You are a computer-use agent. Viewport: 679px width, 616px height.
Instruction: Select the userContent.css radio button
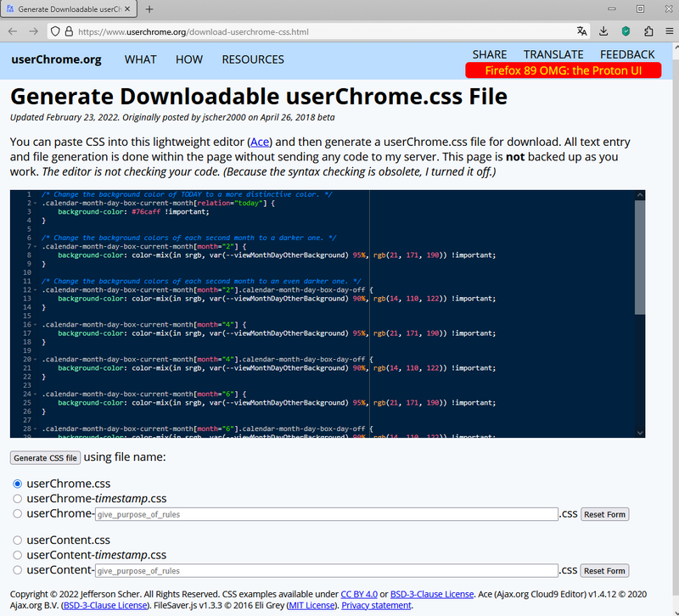coord(17,540)
